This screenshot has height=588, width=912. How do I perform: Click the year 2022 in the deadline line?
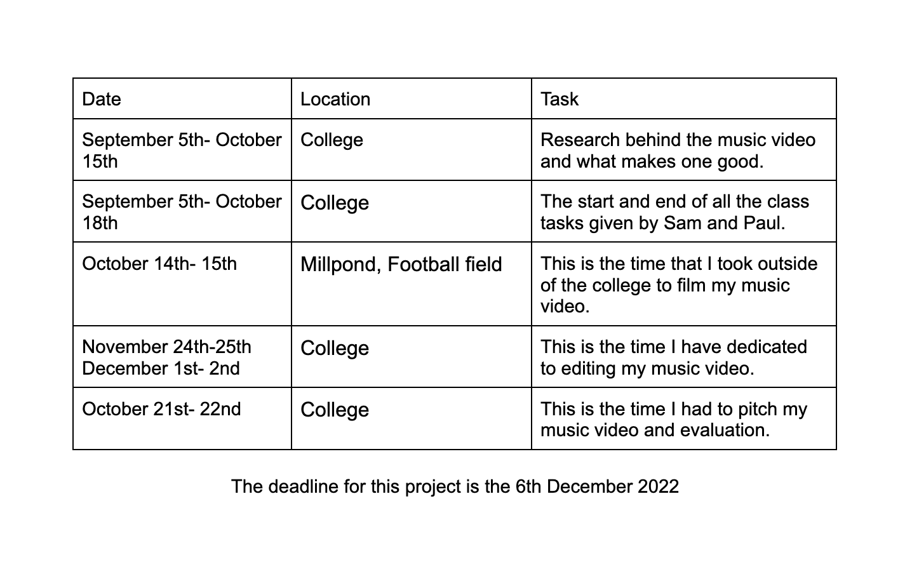click(658, 486)
